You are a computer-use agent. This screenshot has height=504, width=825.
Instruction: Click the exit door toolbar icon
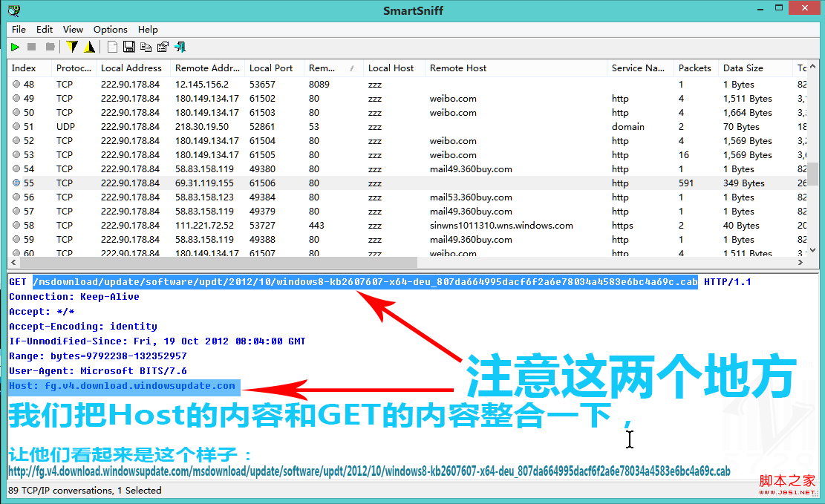tap(180, 48)
